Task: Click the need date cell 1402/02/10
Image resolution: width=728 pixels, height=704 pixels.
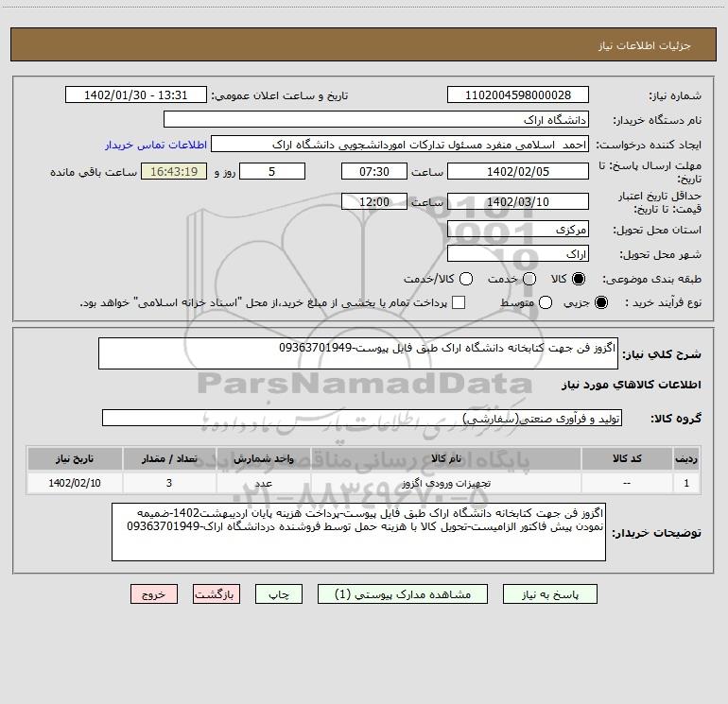Action: tap(75, 483)
